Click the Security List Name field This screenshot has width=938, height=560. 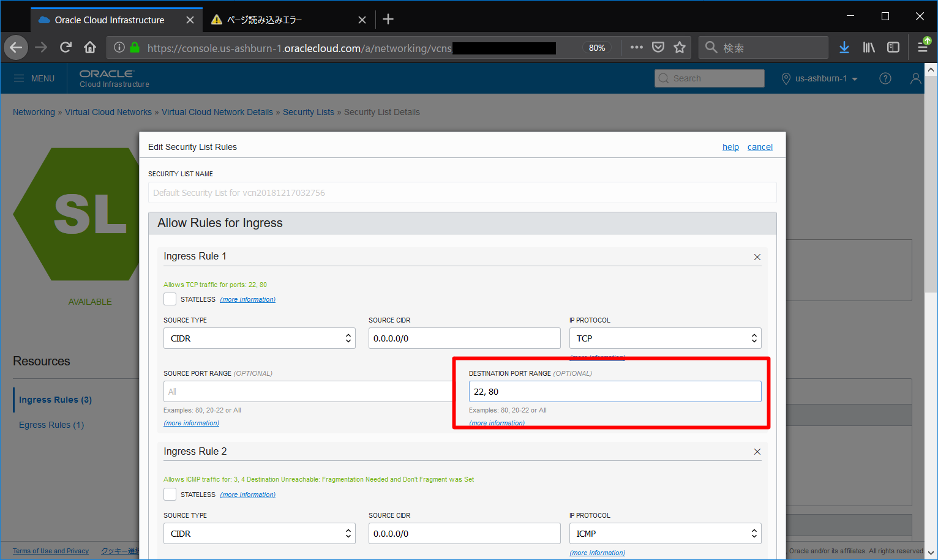(462, 193)
